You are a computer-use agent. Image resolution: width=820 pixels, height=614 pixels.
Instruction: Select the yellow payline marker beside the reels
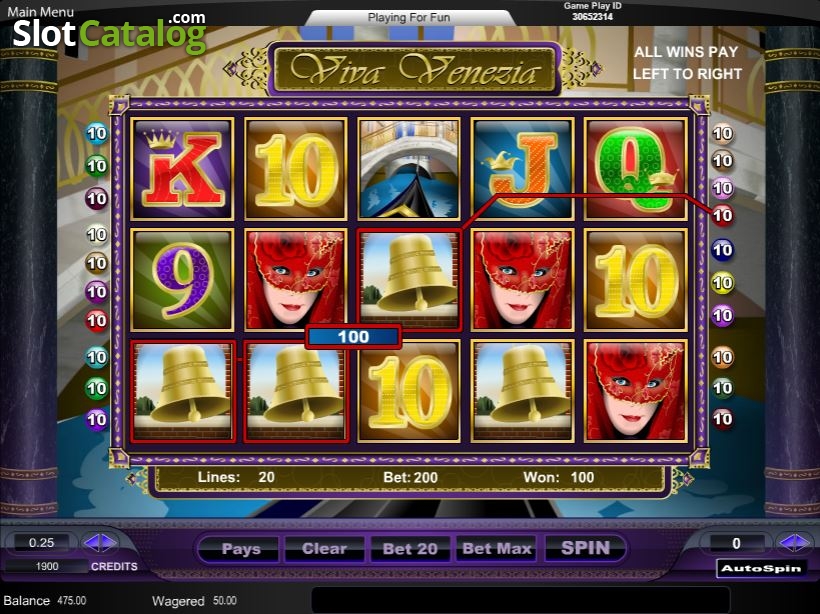[722, 283]
